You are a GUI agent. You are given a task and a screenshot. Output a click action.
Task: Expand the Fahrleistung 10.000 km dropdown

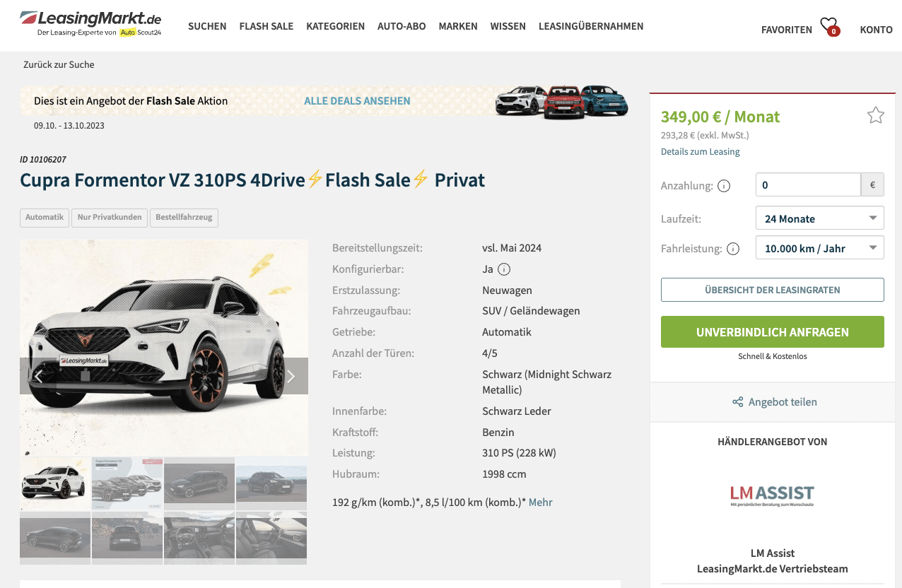point(819,248)
